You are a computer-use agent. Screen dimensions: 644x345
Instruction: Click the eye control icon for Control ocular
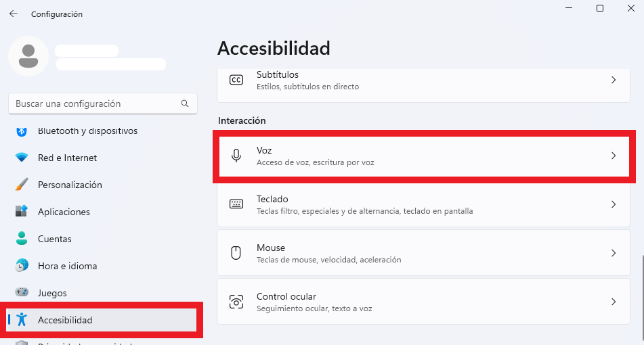pyautogui.click(x=236, y=302)
